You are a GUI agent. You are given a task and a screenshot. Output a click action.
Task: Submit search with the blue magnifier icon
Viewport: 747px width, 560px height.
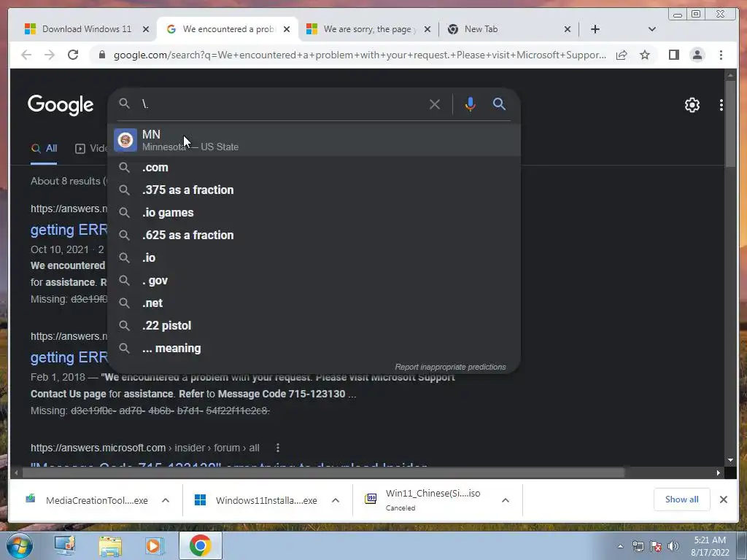coord(499,104)
